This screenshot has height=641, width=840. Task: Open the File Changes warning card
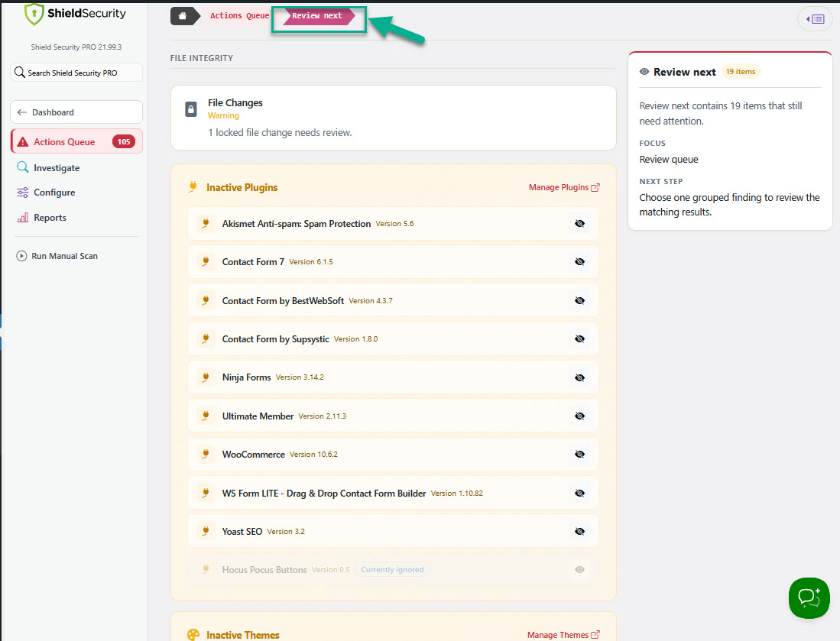pos(393,118)
